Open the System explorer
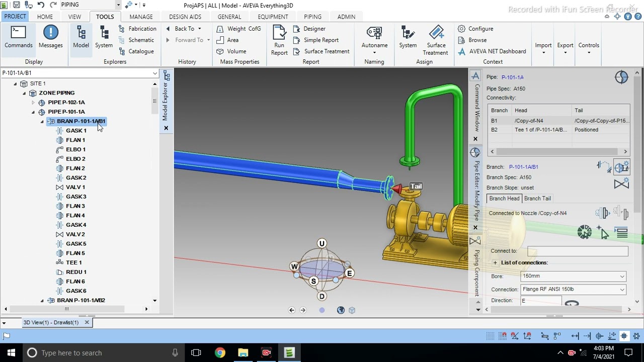The height and width of the screenshot is (362, 644). coord(104,38)
